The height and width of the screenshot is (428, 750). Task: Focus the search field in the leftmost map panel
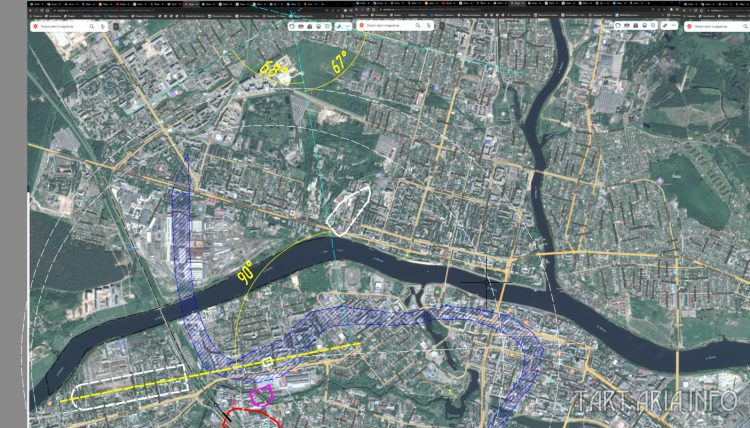point(70,26)
